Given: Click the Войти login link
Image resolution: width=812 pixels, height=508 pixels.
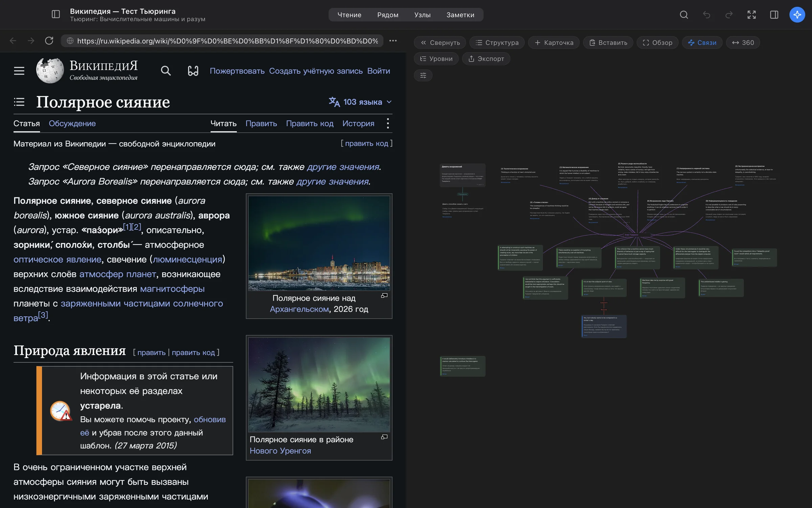Looking at the screenshot, I should (x=379, y=71).
